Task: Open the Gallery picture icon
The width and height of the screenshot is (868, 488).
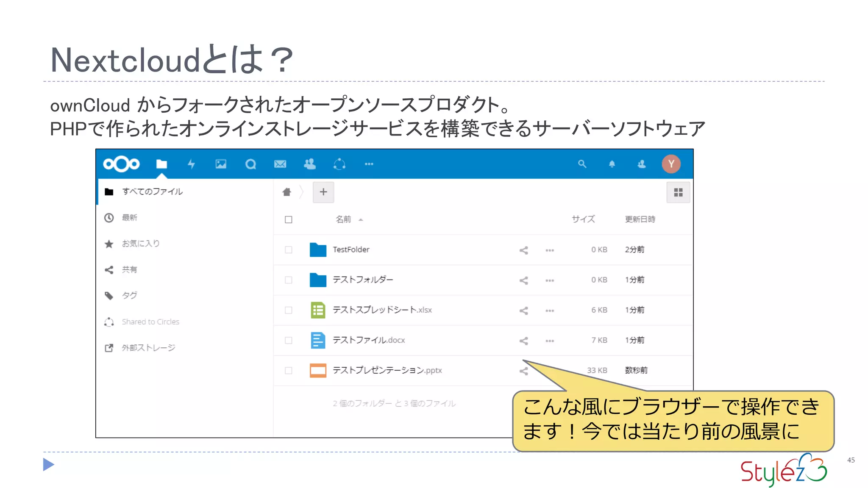Action: (x=221, y=164)
